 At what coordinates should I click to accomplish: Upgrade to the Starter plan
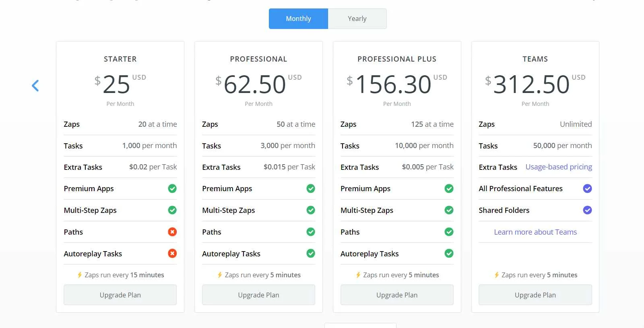120,295
